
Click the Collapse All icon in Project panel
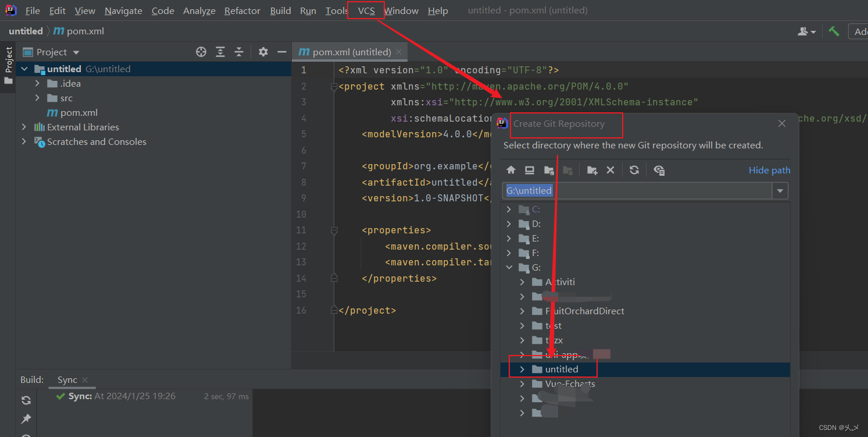(238, 52)
